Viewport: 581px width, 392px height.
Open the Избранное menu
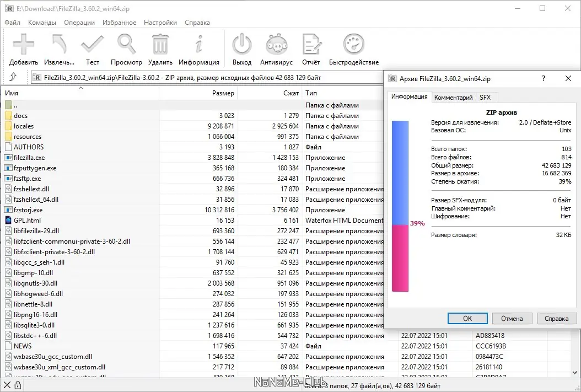point(119,23)
